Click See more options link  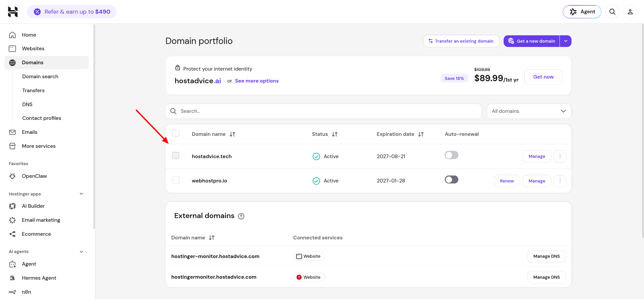click(257, 81)
